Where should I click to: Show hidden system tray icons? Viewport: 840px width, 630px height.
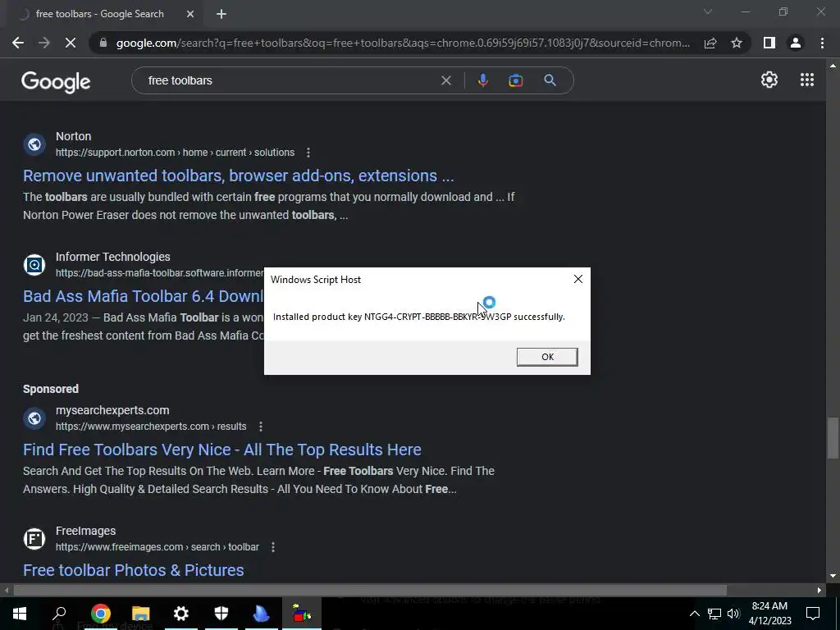pos(694,614)
